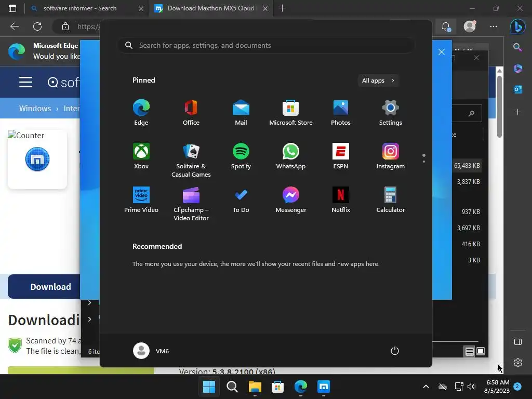Click the File Explorer search magnifier

472,113
